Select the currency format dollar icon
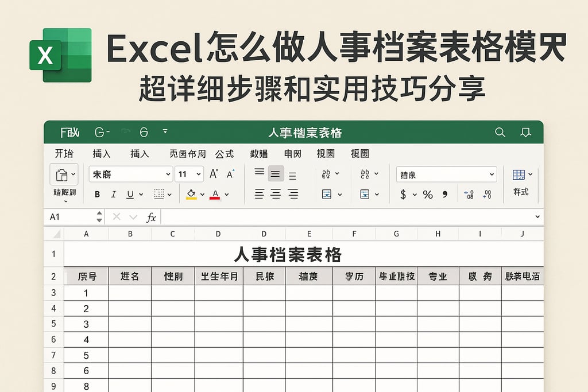Screen dimensions: 588x392 [404, 195]
